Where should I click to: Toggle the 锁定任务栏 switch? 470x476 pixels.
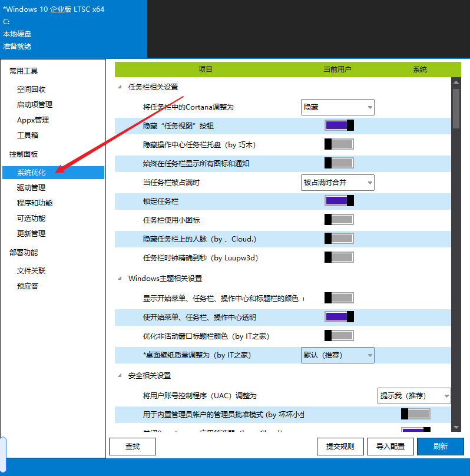point(339,201)
